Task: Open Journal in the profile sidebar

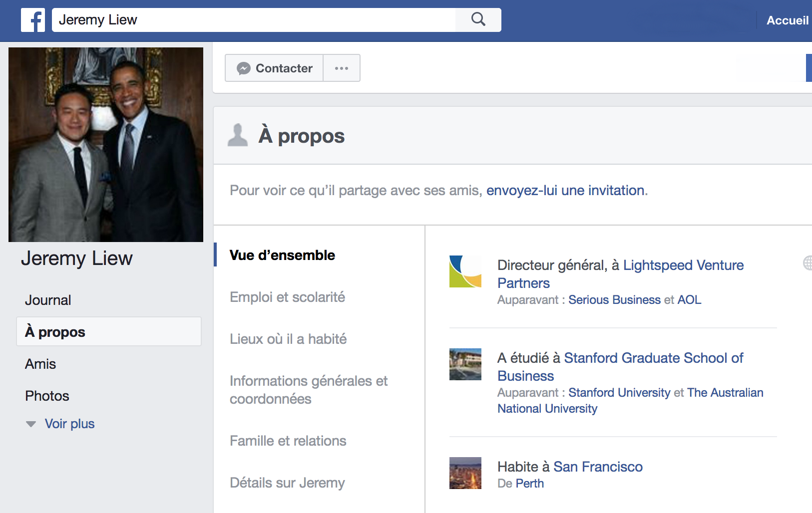Action: tap(48, 300)
